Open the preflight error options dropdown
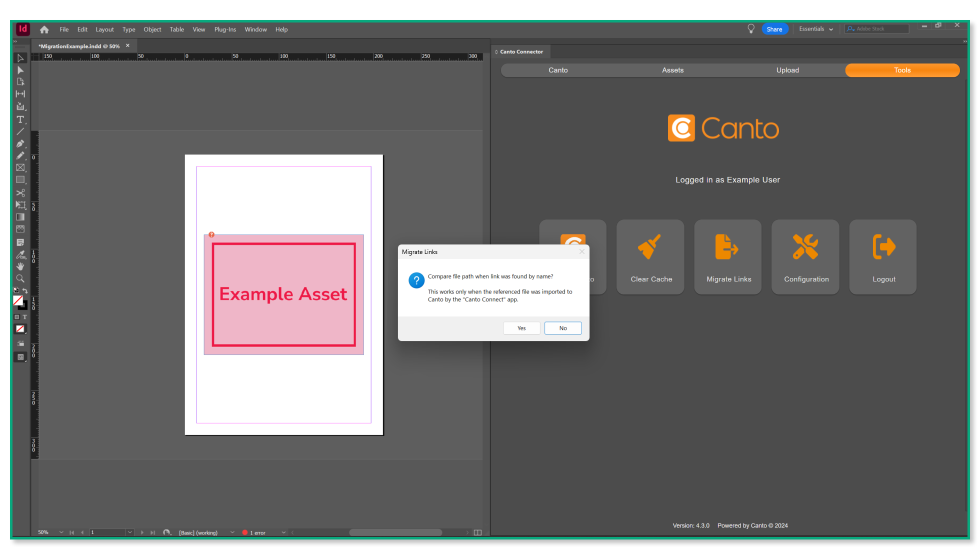Screen dimensions: 980x560 coord(283,532)
